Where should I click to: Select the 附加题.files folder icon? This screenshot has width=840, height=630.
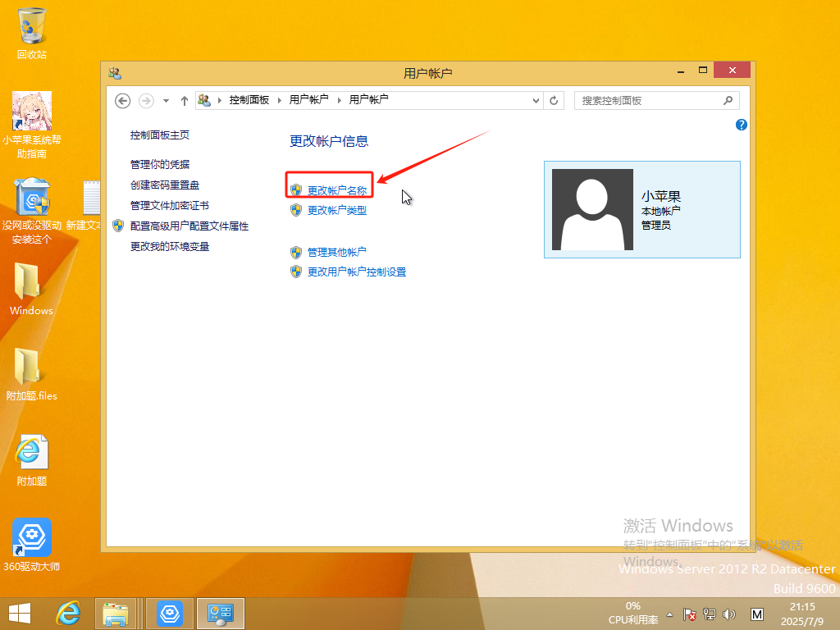click(32, 374)
